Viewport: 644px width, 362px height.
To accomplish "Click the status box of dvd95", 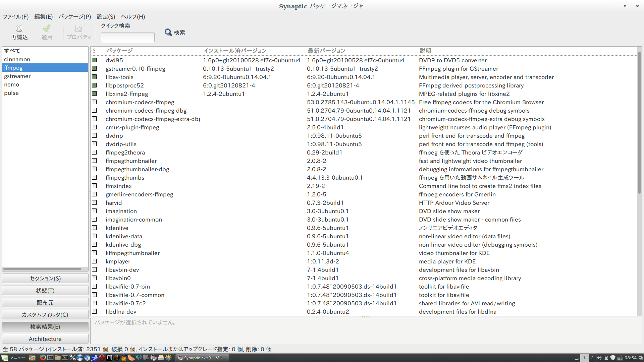I will pyautogui.click(x=94, y=60).
